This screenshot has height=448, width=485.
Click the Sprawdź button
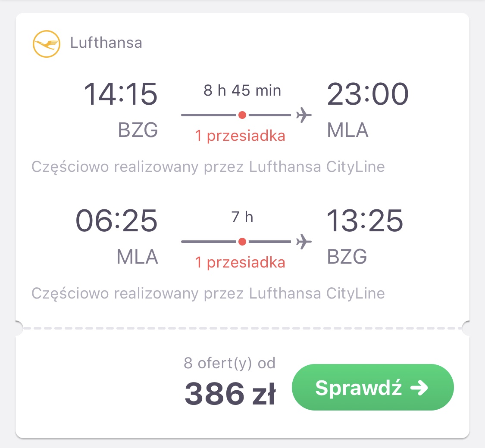click(373, 387)
